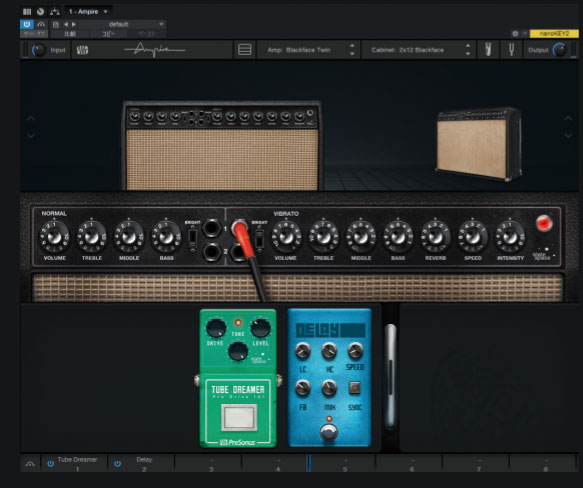
Task: Click the copy (コピー) button
Action: tap(108, 34)
